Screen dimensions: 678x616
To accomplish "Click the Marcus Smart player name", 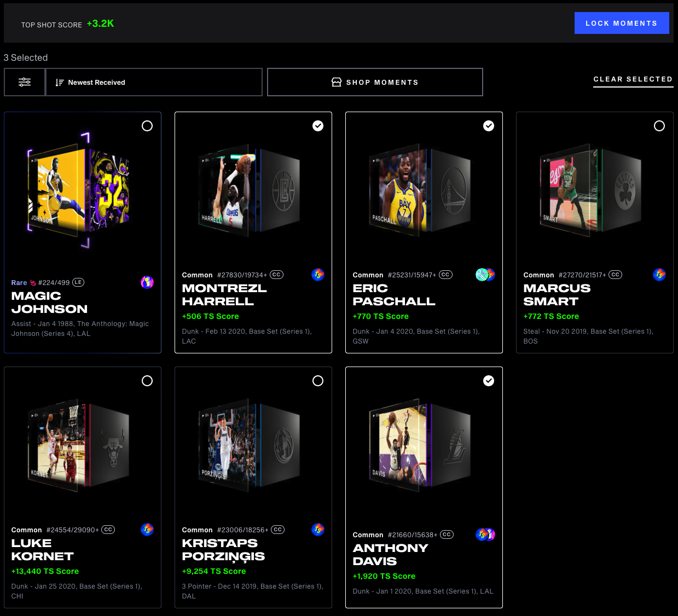I will pos(557,295).
